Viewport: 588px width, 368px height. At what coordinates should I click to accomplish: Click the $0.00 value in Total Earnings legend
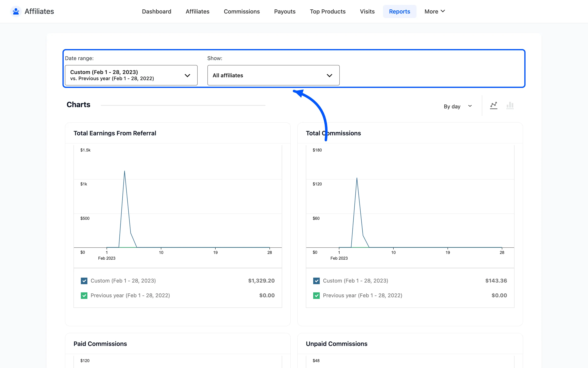(x=267, y=295)
